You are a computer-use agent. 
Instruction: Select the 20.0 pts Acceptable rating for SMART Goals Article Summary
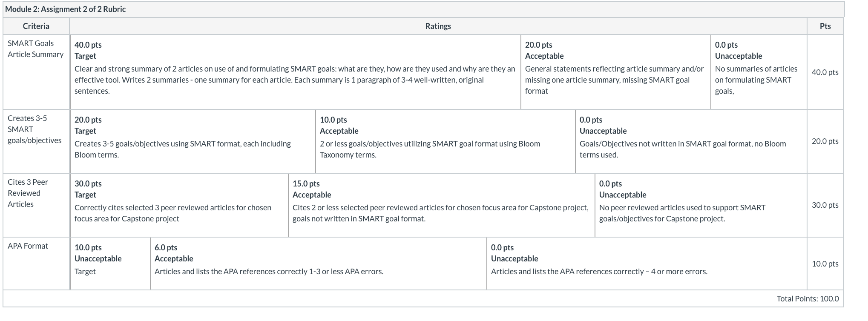615,72
